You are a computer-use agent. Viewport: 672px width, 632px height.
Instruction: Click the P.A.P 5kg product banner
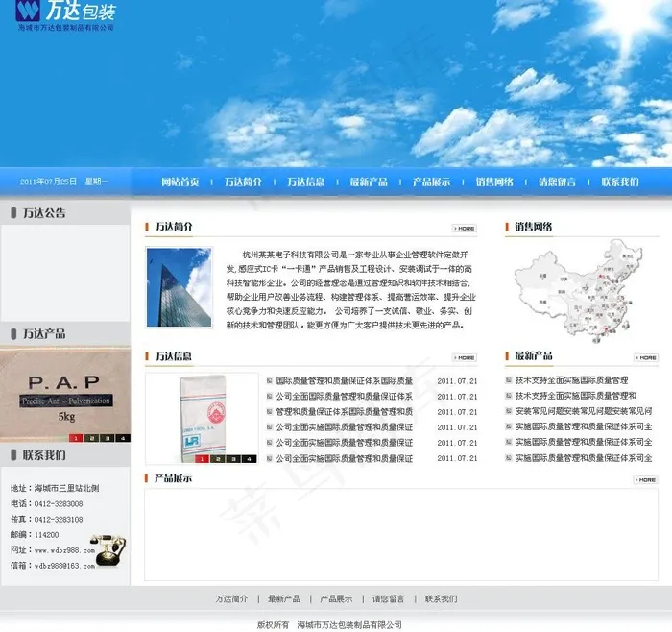65,395
